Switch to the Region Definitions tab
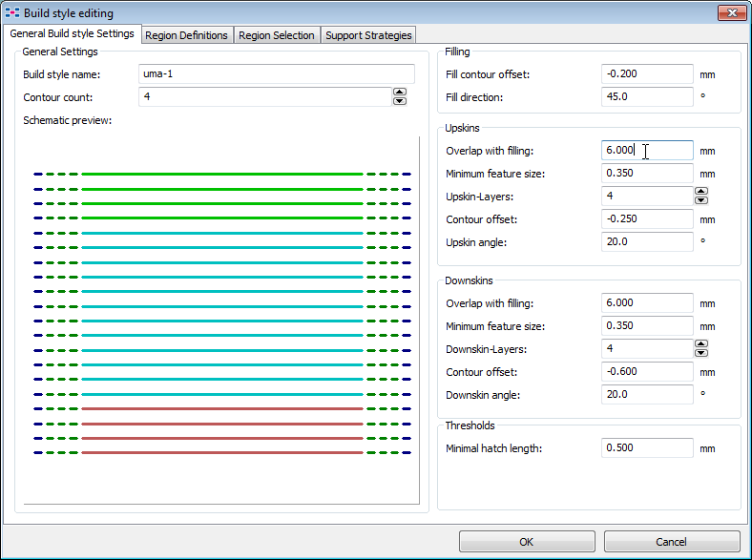Image resolution: width=752 pixels, height=560 pixels. click(186, 35)
